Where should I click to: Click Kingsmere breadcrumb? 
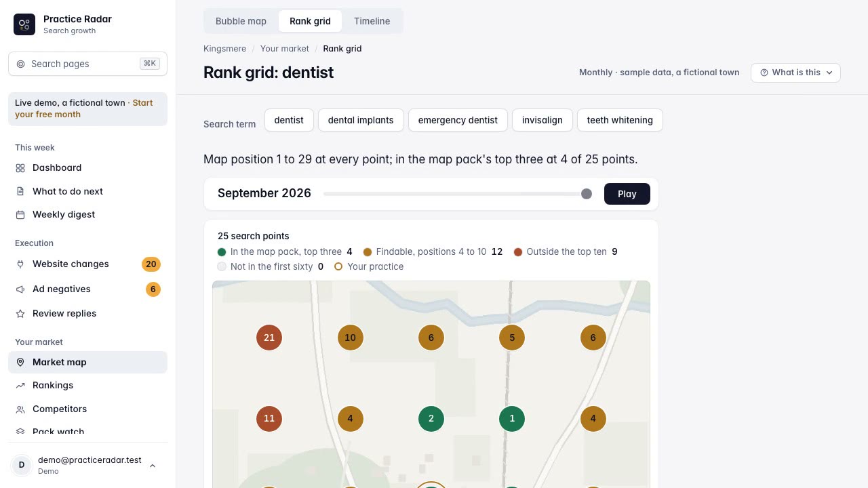coord(224,49)
